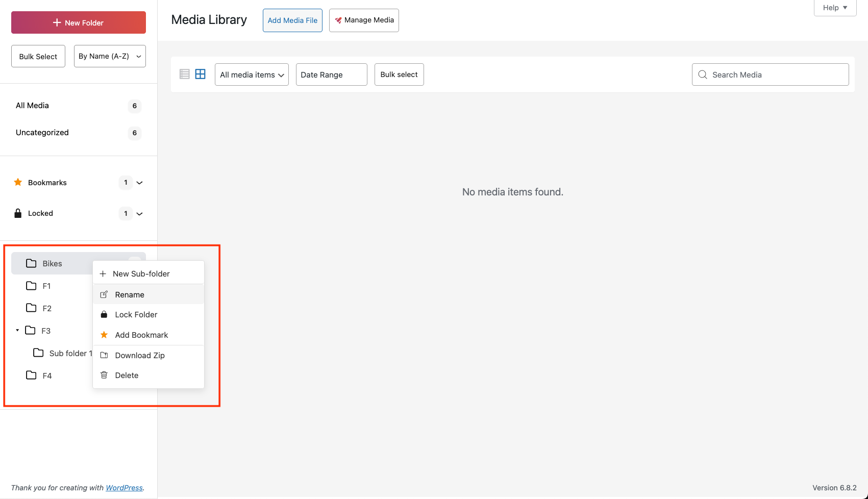Click the New Folder button

[x=78, y=22]
